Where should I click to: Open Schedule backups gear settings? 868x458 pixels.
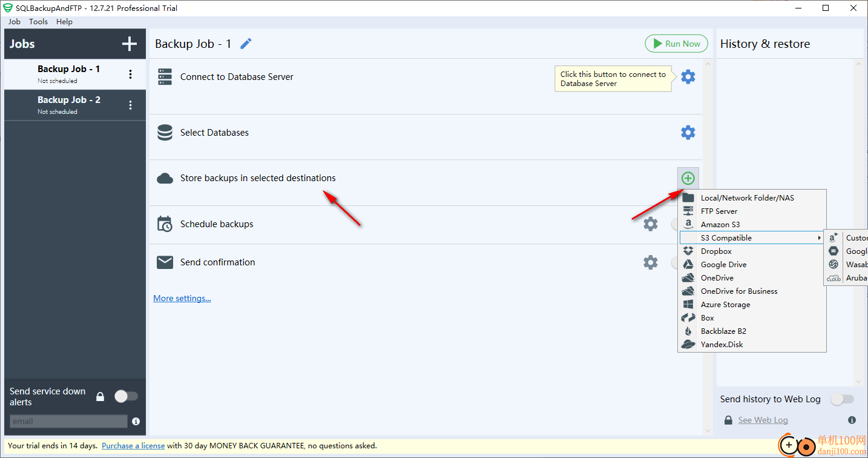[x=651, y=224]
